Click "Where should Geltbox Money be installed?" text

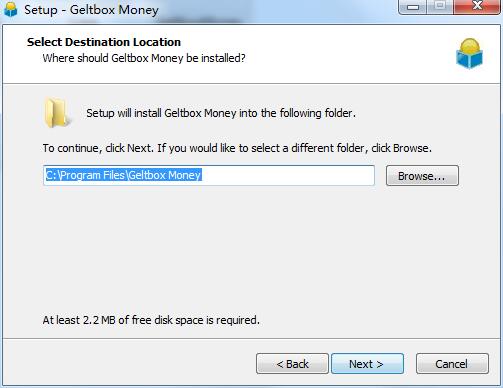[x=144, y=58]
